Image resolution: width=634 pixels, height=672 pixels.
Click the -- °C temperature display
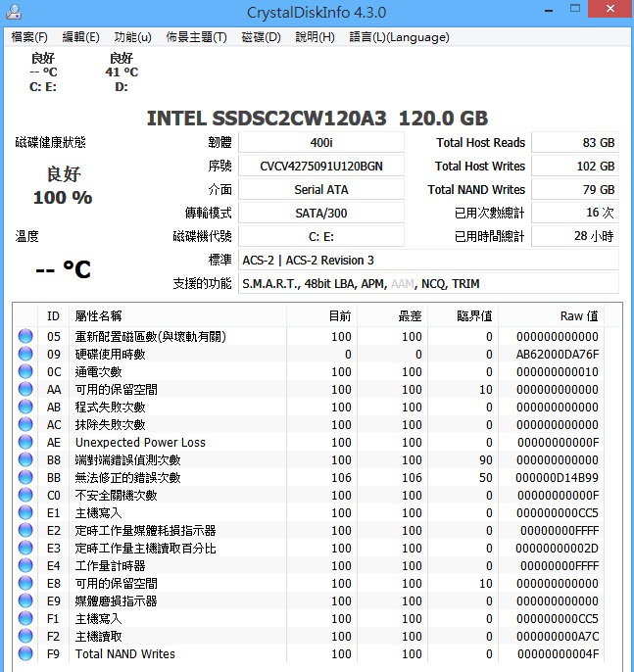(63, 269)
